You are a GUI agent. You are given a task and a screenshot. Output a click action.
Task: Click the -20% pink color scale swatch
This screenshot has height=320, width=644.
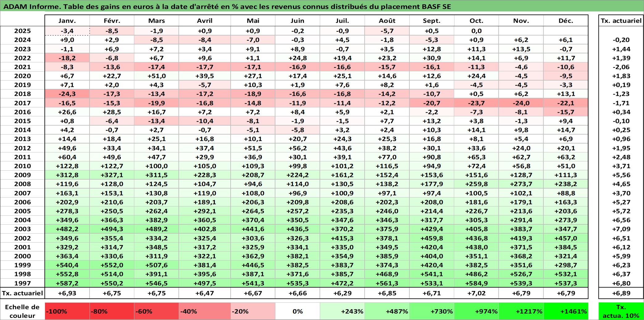[253, 311]
